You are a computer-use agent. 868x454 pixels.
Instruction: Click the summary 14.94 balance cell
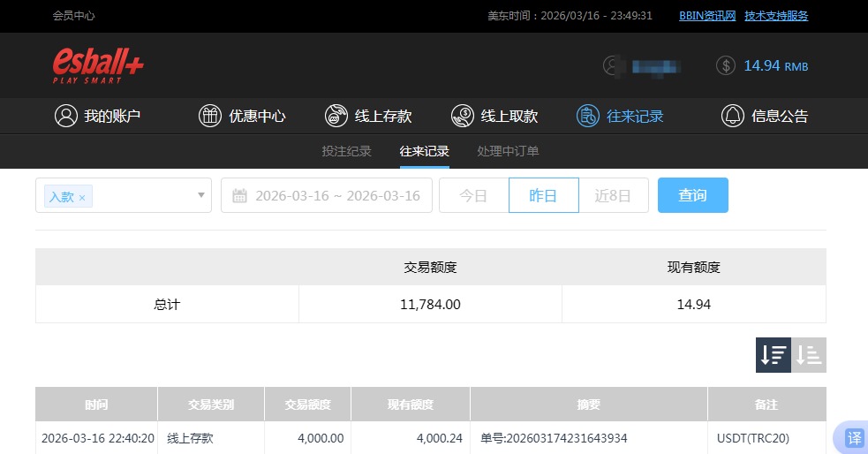(694, 305)
